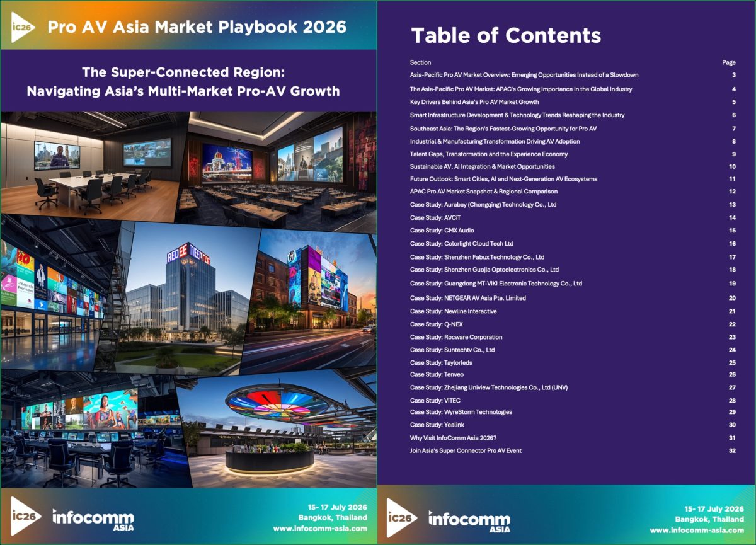Screen dimensions: 756x545
Task: Click the IC26 logo on cover header
Action: pos(24,27)
